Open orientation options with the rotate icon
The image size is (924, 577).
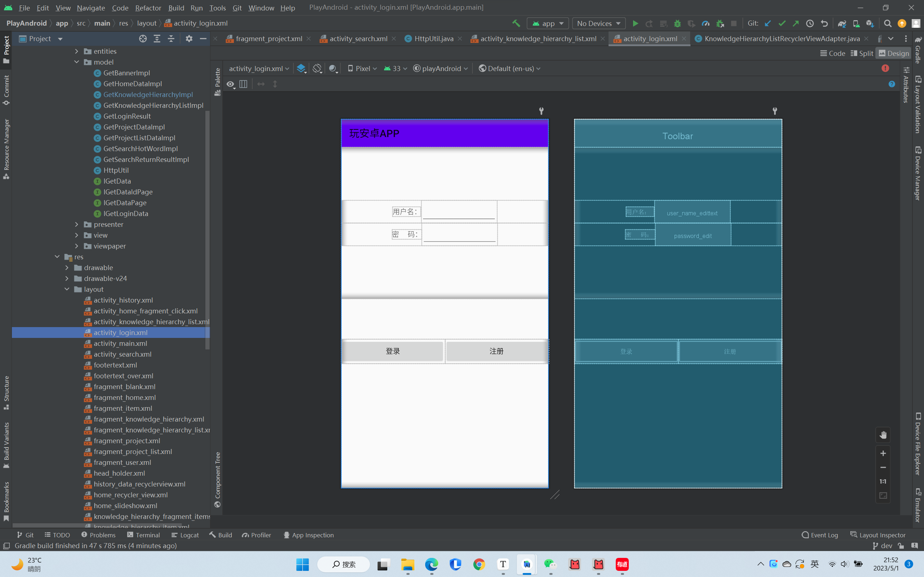click(x=317, y=68)
